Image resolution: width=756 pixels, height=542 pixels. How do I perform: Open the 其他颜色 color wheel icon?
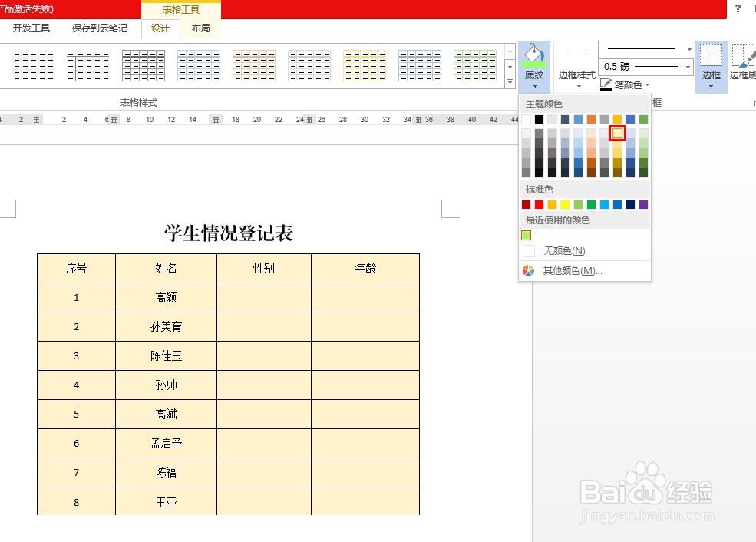[x=528, y=270]
